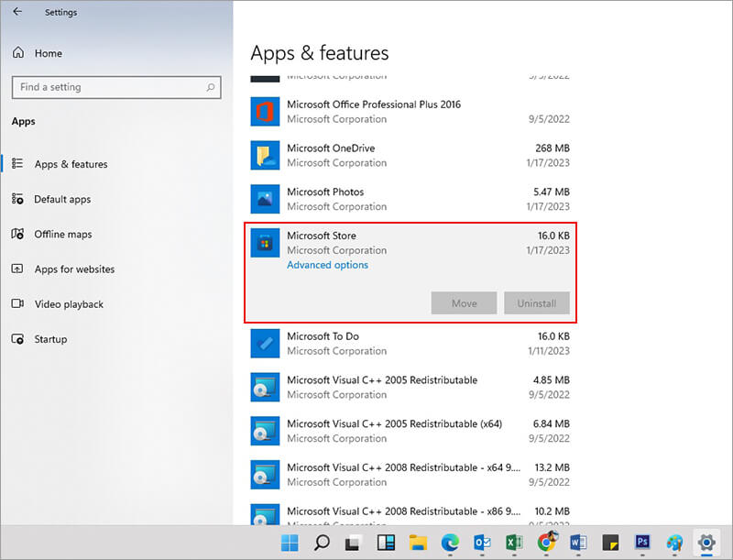Open the Paint palette taskbar icon

674,543
